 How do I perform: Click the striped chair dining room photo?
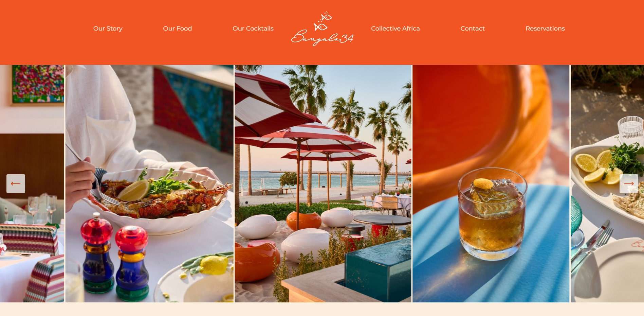(x=32, y=183)
